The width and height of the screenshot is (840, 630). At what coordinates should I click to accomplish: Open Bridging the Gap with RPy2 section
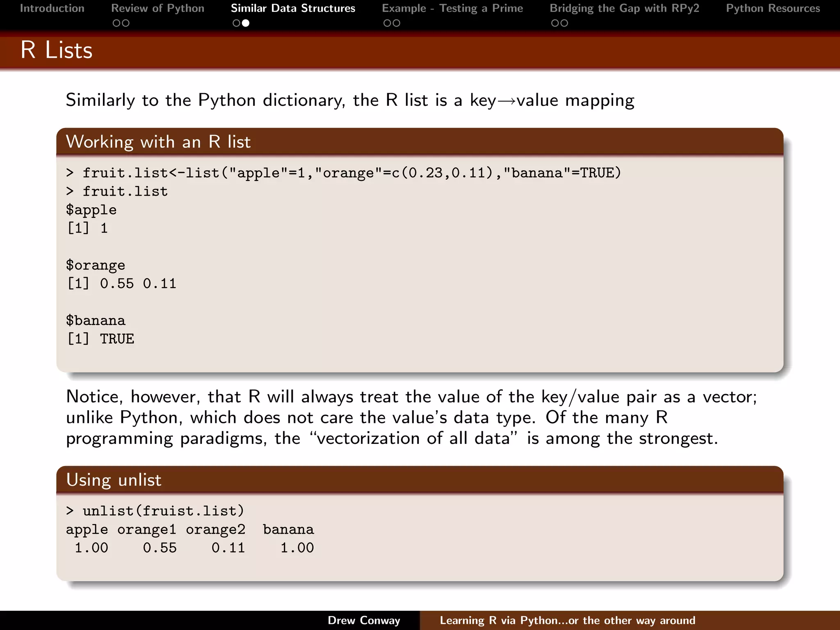pos(624,8)
